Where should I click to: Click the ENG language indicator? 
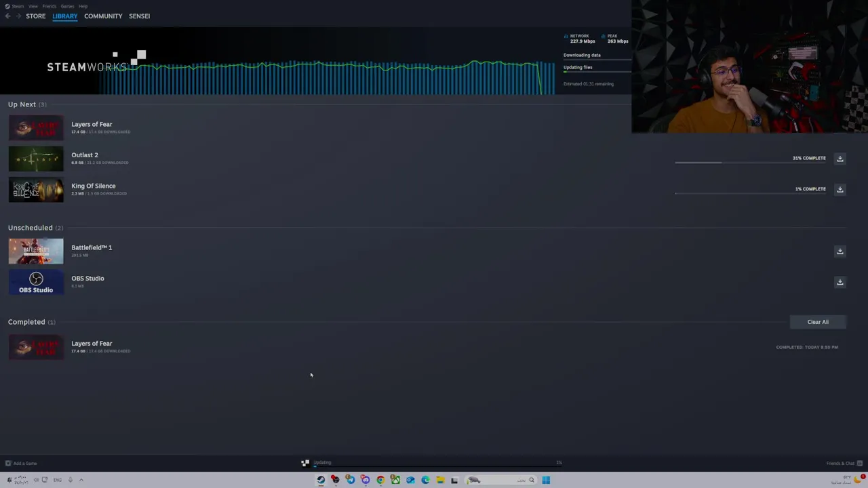tap(57, 480)
